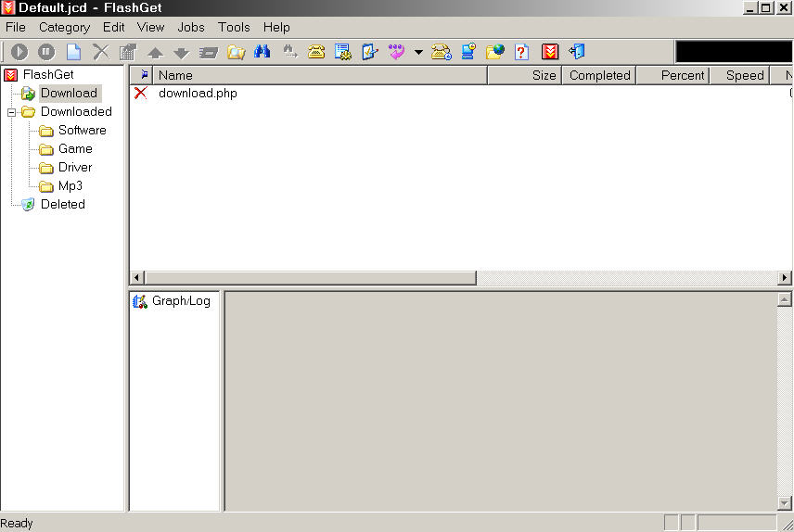Click the New download job page icon
Image resolution: width=794 pixels, height=532 pixels.
[74, 52]
